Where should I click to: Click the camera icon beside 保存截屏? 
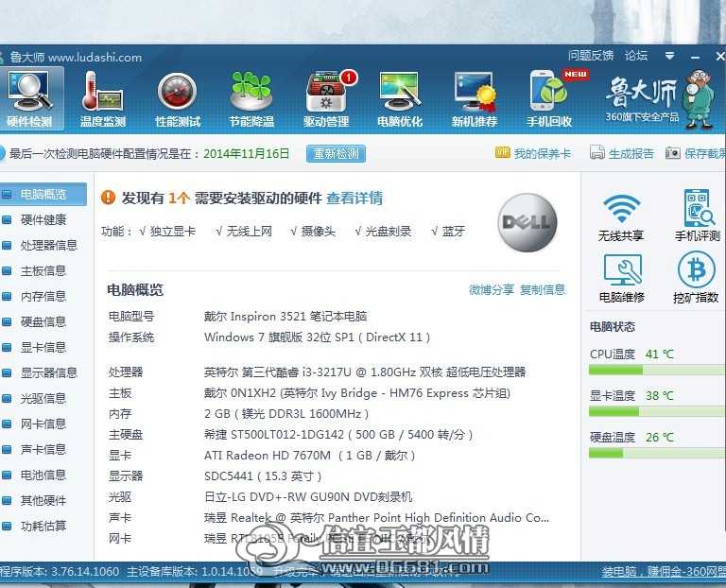[x=673, y=153]
